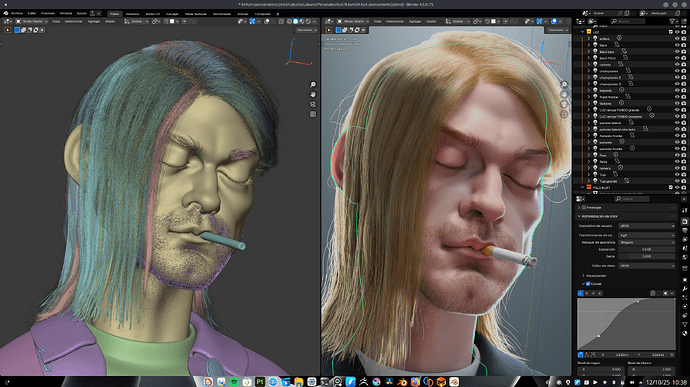Open Seleccionar menu in right viewport
Viewport: 690px width, 387px height.
pyautogui.click(x=395, y=21)
